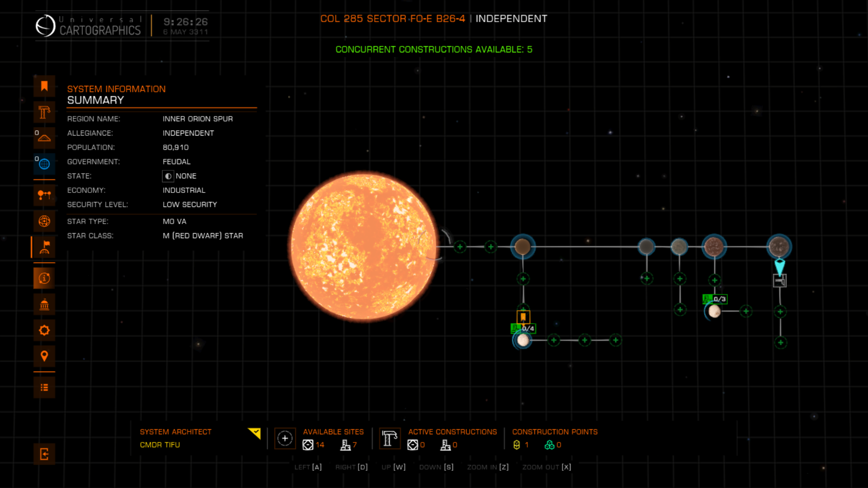868x488 pixels.
Task: Click the green 0/4 surface slots badge
Action: point(523,328)
